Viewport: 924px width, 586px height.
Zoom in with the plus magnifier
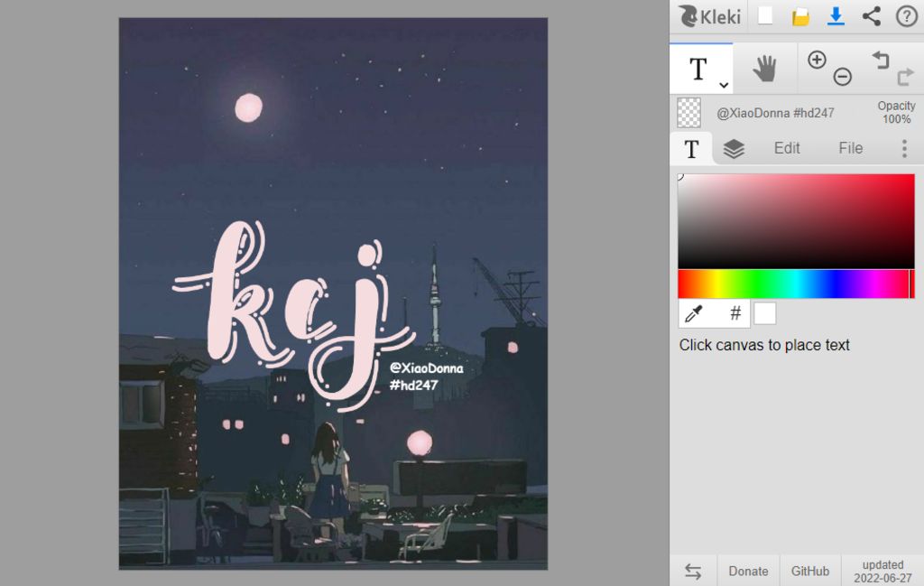click(817, 60)
